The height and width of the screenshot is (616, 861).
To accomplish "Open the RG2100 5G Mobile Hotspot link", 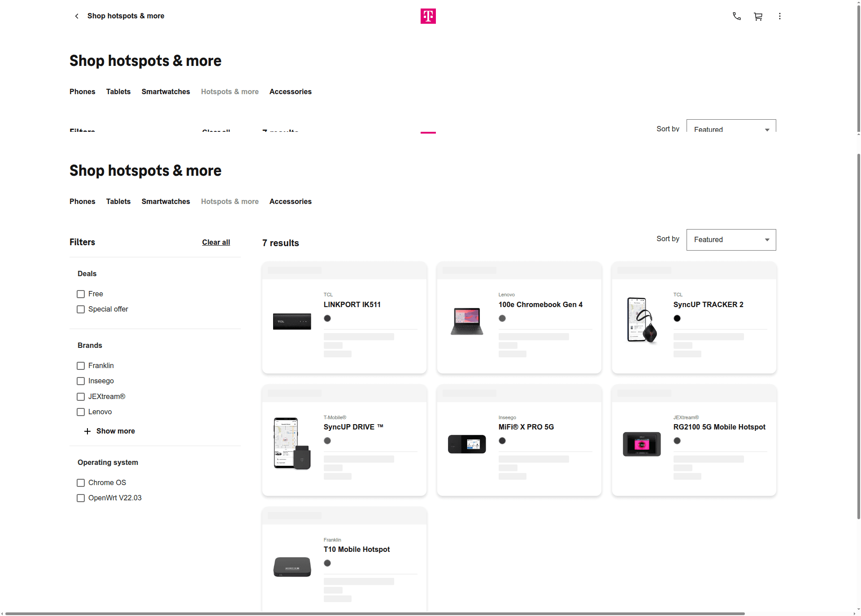I will tap(719, 427).
